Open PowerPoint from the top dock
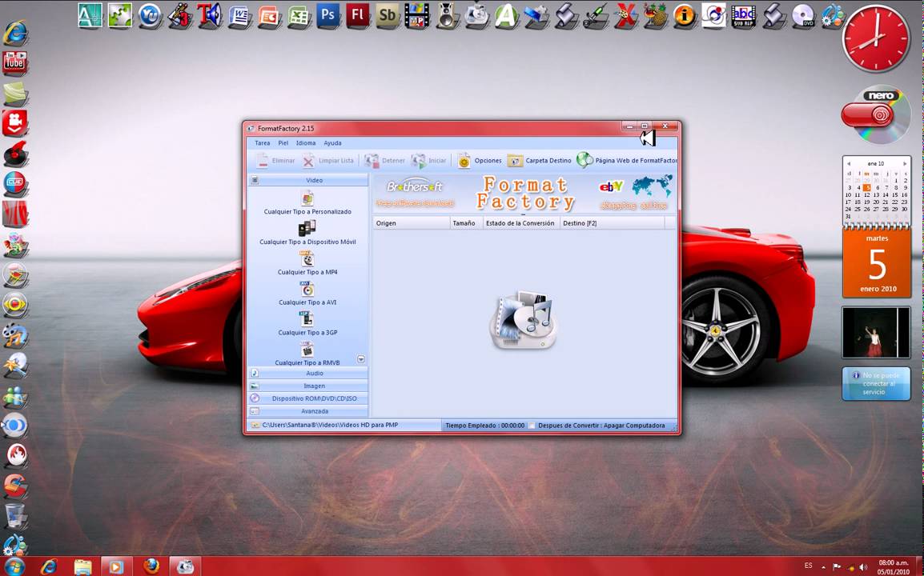Viewport: 924px width, 576px height. click(269, 16)
